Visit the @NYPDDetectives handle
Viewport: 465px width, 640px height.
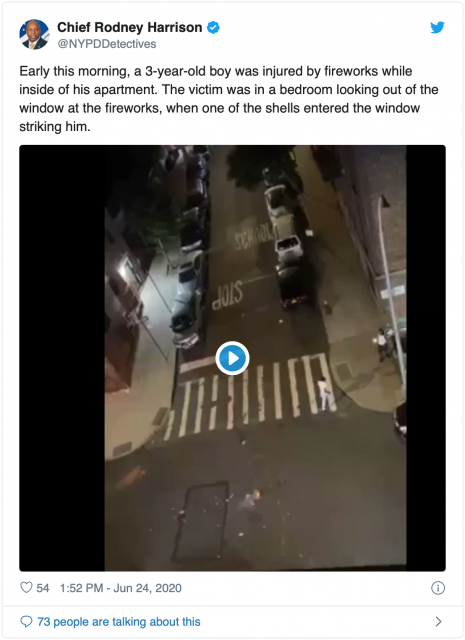point(107,44)
